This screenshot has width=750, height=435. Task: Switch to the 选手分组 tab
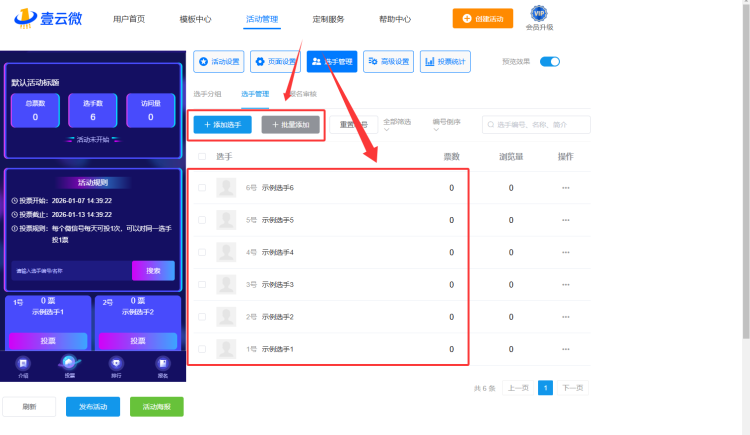tap(207, 94)
